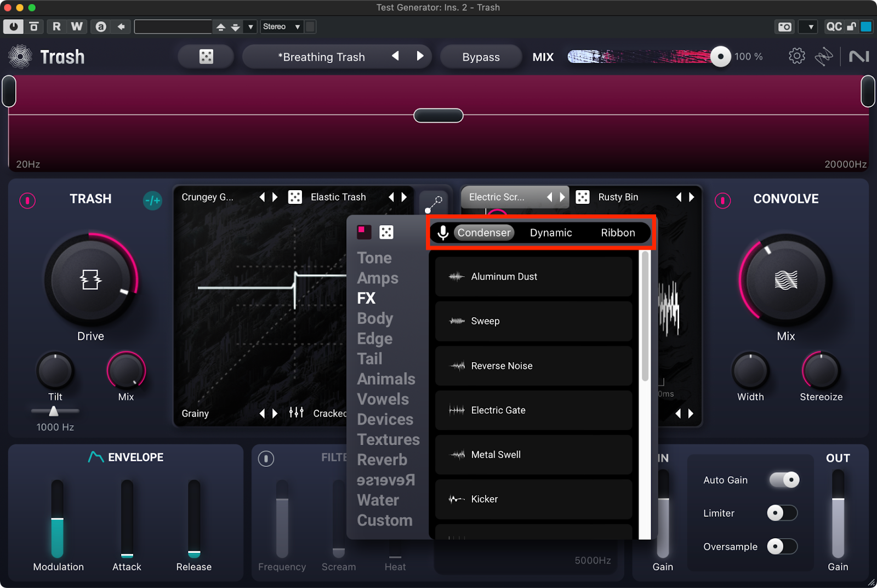The image size is (877, 588).
Task: Open the Amps impulse category
Action: tap(378, 278)
